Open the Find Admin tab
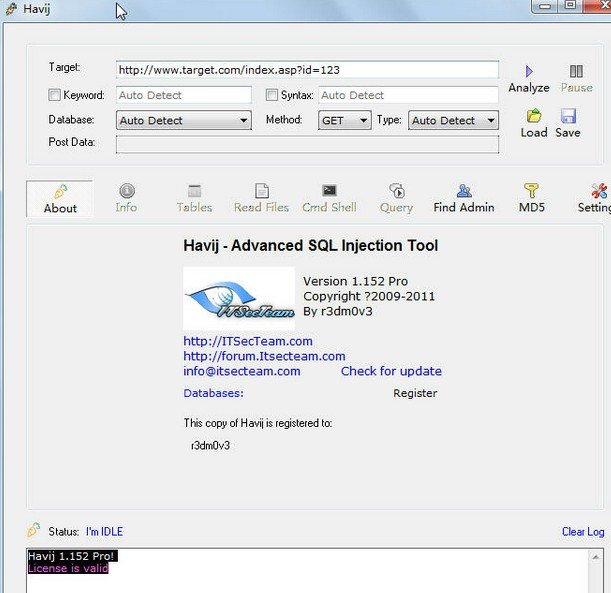This screenshot has width=611, height=593. [464, 199]
